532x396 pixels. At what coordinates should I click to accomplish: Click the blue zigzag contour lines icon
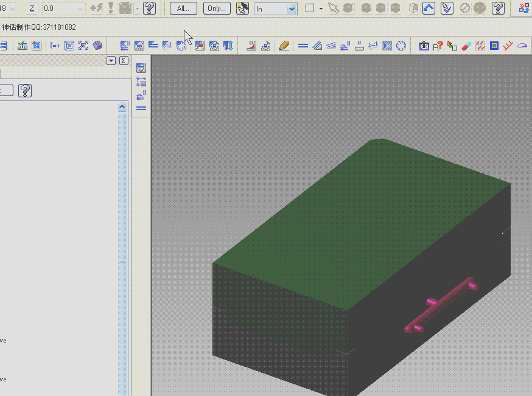[387, 46]
